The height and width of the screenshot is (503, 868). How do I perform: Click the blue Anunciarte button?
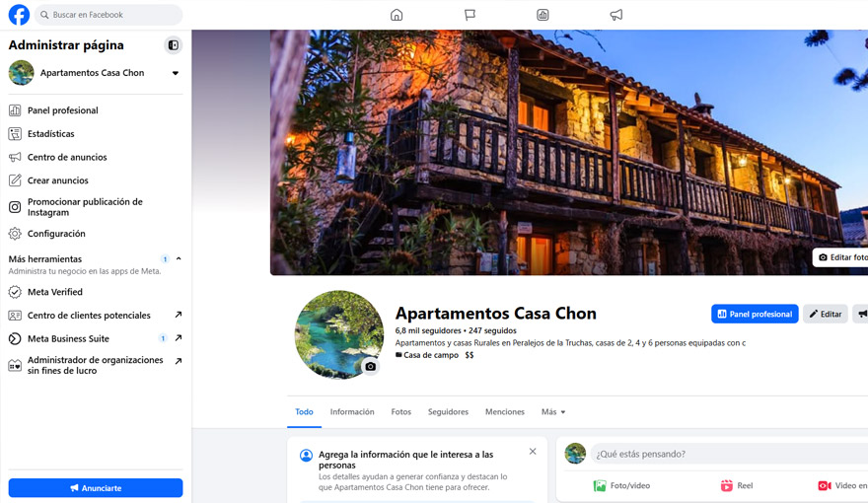pyautogui.click(x=96, y=488)
